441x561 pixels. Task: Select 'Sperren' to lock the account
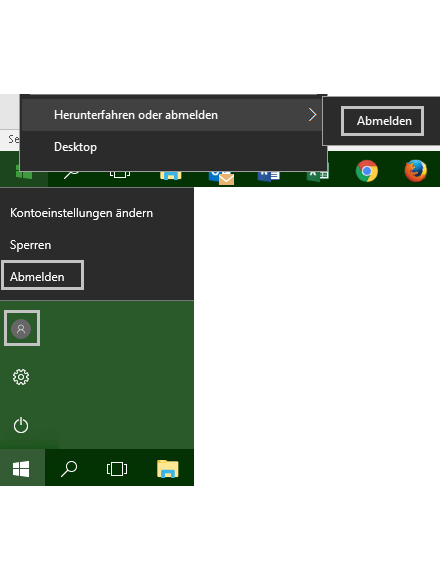tap(30, 245)
